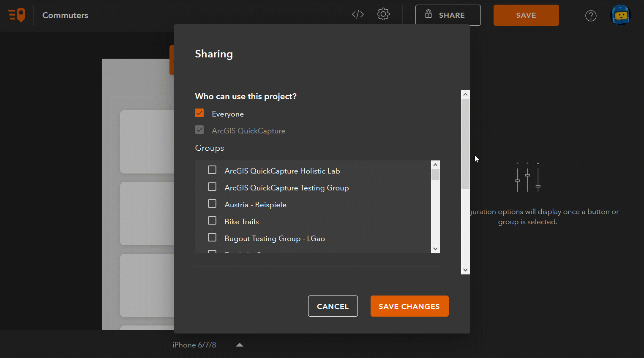The height and width of the screenshot is (358, 644).
Task: Expand the iPhone 6/7/8 device selector
Action: click(x=240, y=345)
